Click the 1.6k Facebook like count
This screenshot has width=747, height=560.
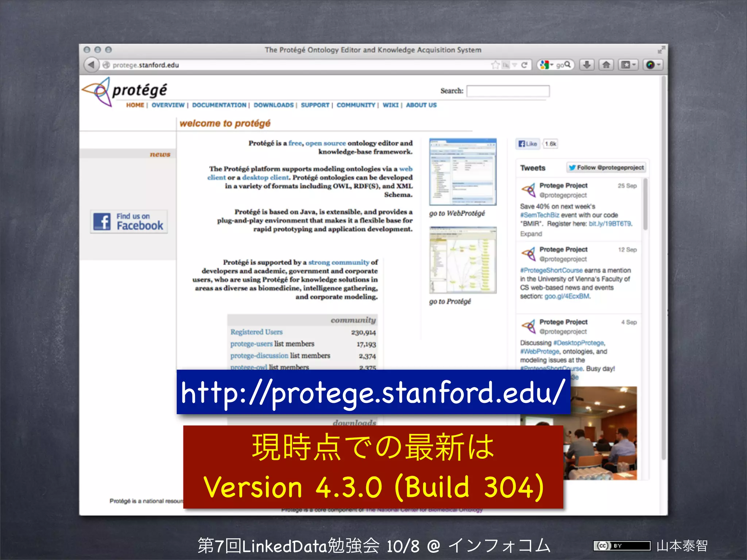tap(550, 144)
